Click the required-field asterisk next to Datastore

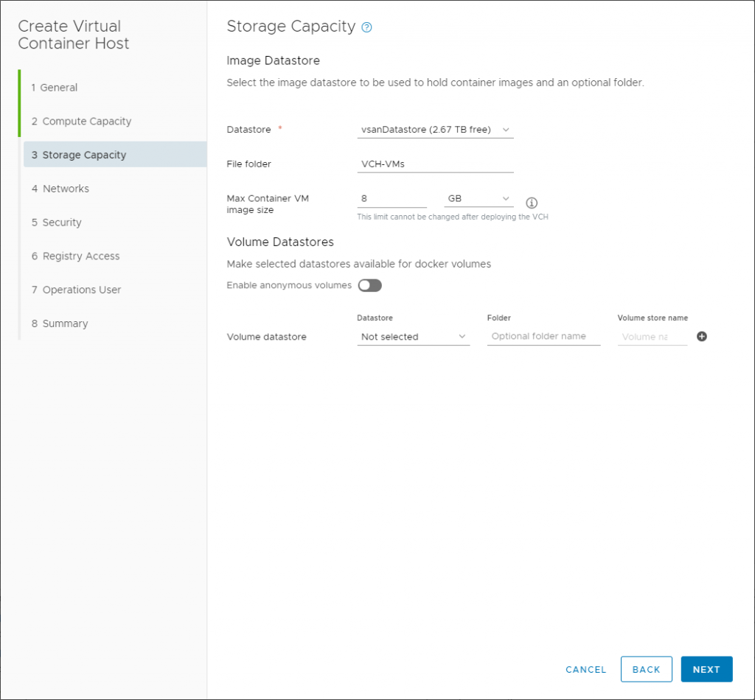[x=279, y=126]
